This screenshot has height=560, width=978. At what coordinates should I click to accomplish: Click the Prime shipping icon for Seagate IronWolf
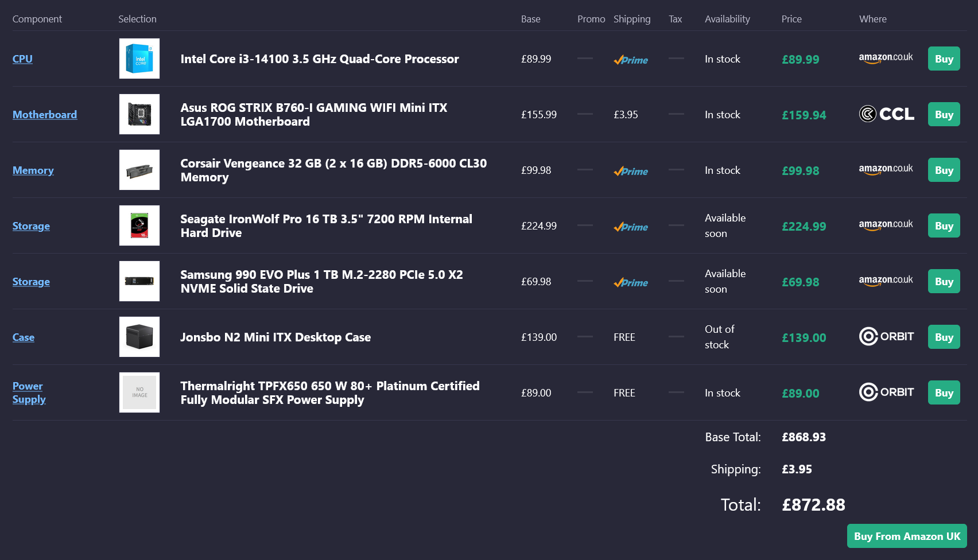tap(631, 227)
